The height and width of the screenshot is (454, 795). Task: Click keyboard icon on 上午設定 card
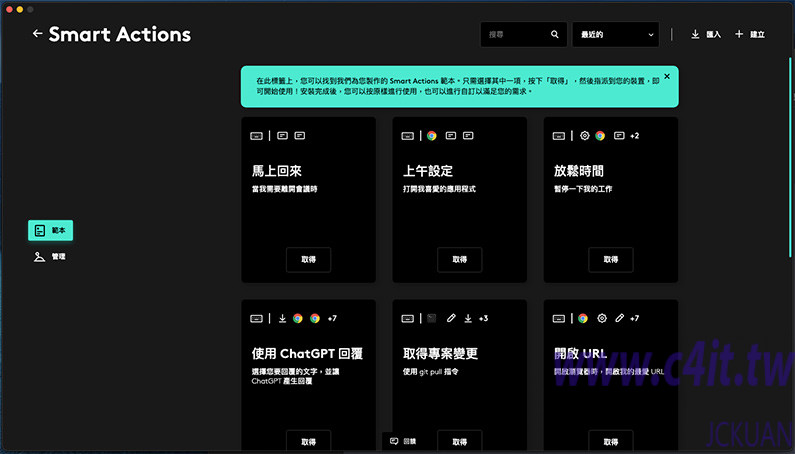pos(408,136)
